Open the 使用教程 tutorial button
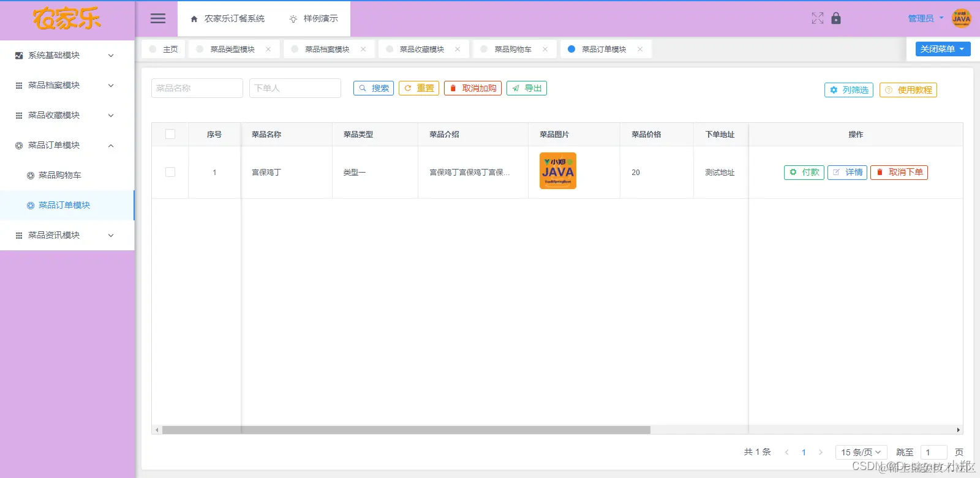Image resolution: width=980 pixels, height=478 pixels. [x=908, y=90]
